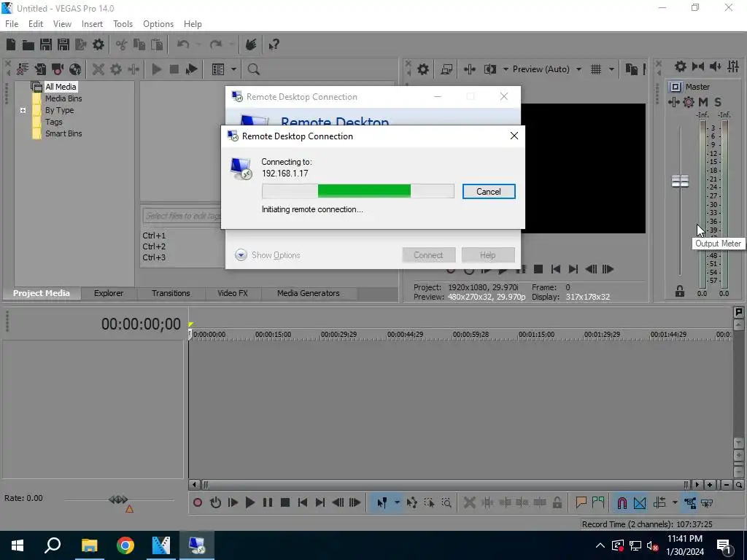Screen dimensions: 747x560
Task: Click Video Preview on External Monitor icon
Action: click(x=446, y=69)
